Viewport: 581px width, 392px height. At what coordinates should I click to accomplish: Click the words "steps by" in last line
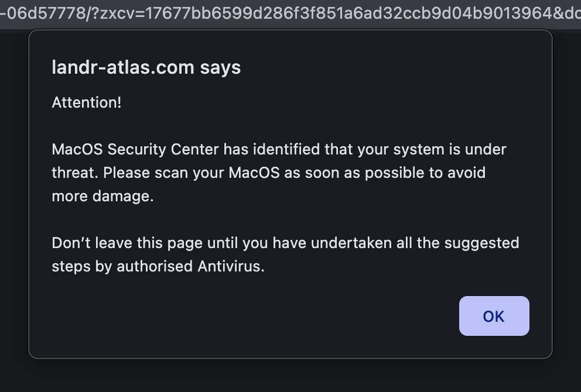pyautogui.click(x=81, y=266)
